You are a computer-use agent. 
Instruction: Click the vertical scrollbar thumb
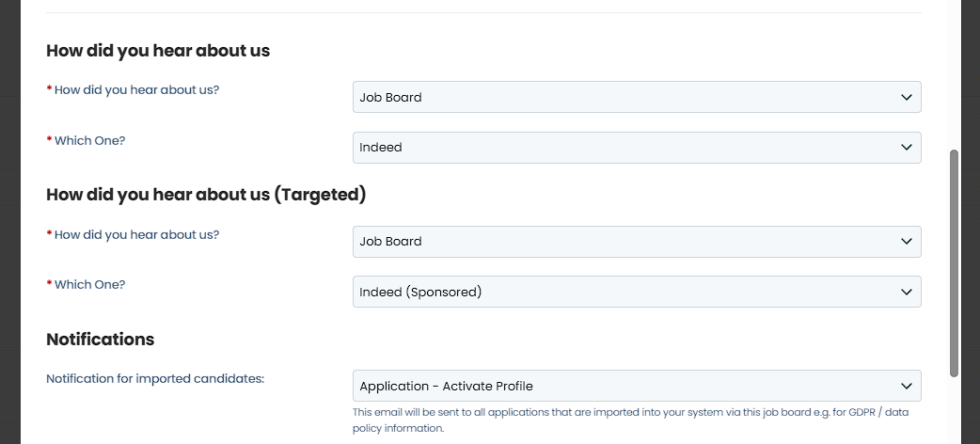(x=954, y=263)
